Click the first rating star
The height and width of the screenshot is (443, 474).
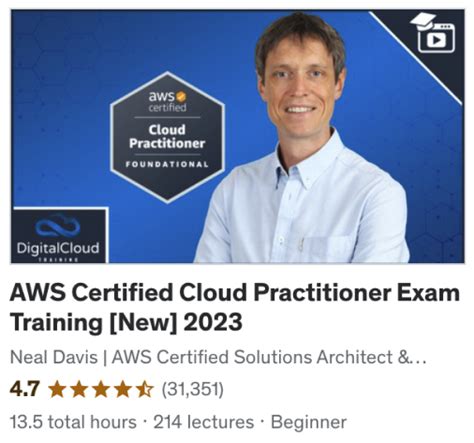coord(57,390)
